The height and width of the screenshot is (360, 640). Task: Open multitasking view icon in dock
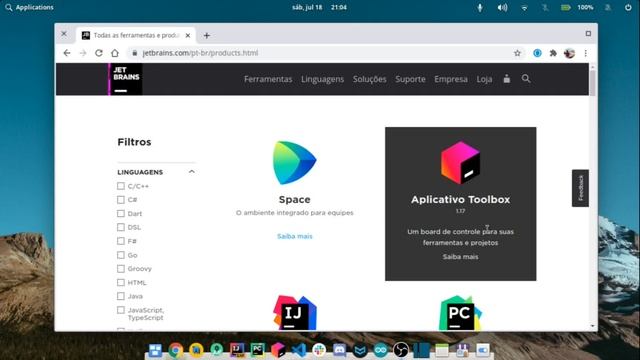(x=155, y=350)
